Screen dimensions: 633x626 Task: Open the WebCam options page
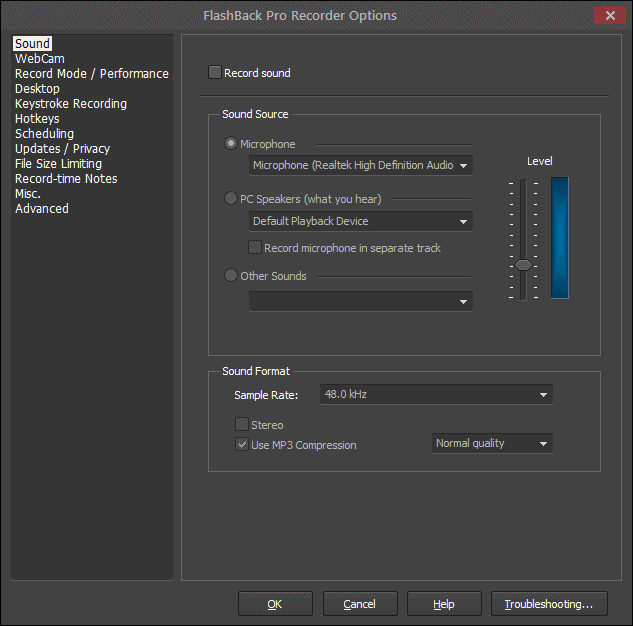point(40,59)
